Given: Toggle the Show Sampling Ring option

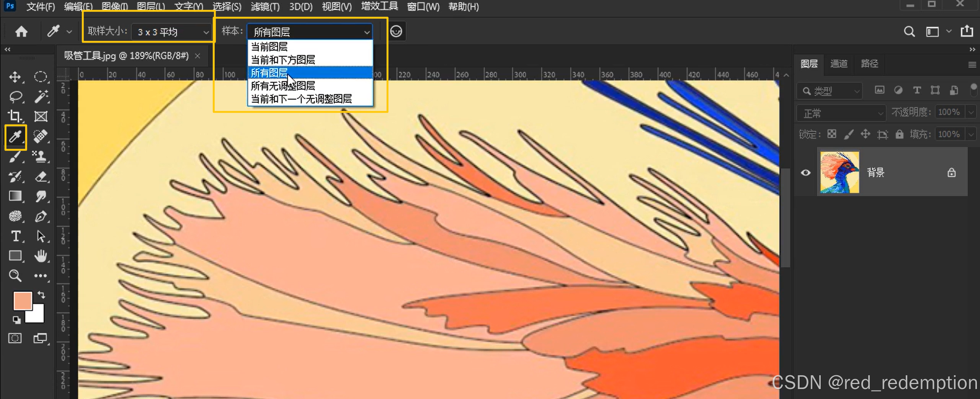Looking at the screenshot, I should 396,31.
